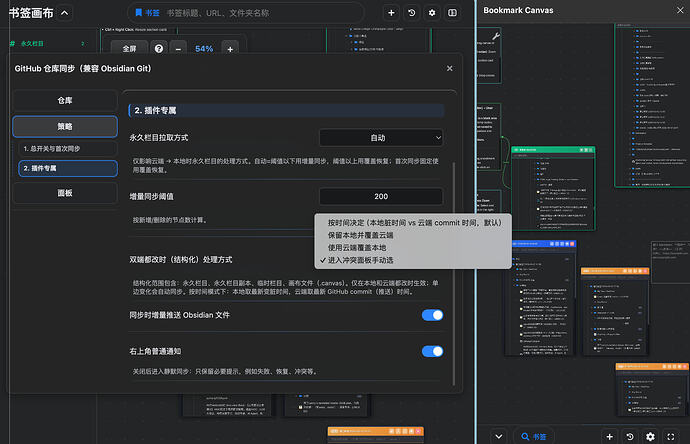
Task: Click the hash icon beside 永久栏目
Action: 12,43
